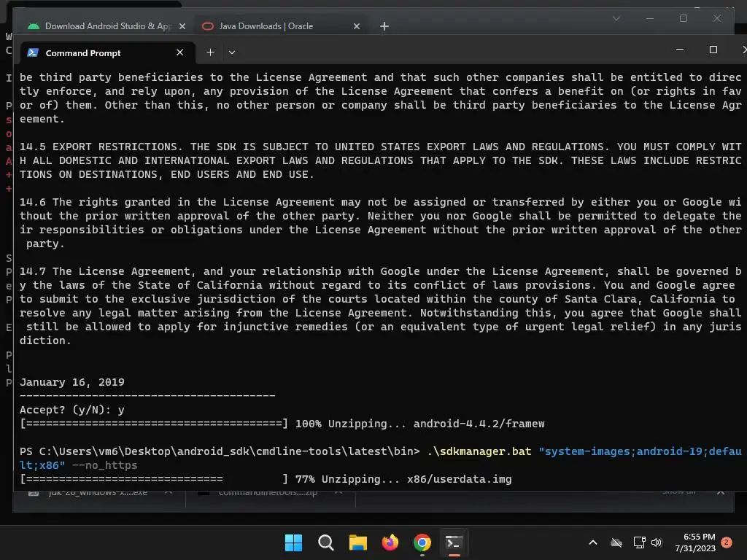Viewport: 747px width, 560px height.
Task: Select the Command Prompt terminal tab
Action: pos(108,52)
